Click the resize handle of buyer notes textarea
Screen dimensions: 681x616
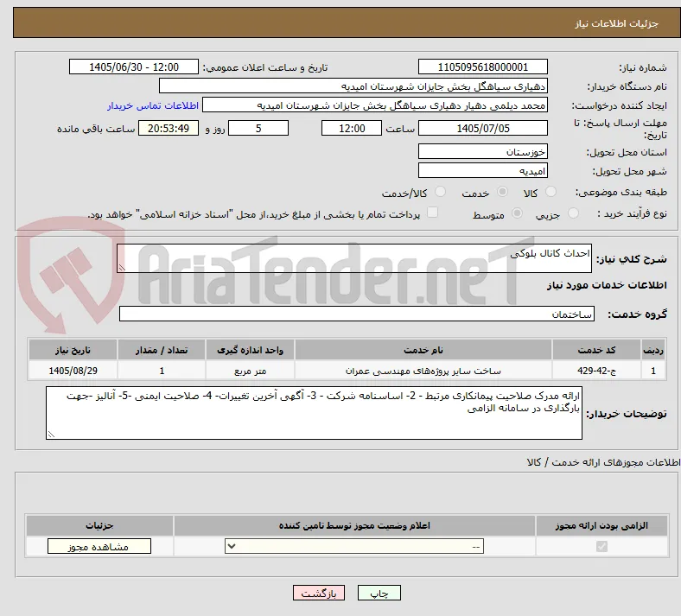tap(51, 434)
